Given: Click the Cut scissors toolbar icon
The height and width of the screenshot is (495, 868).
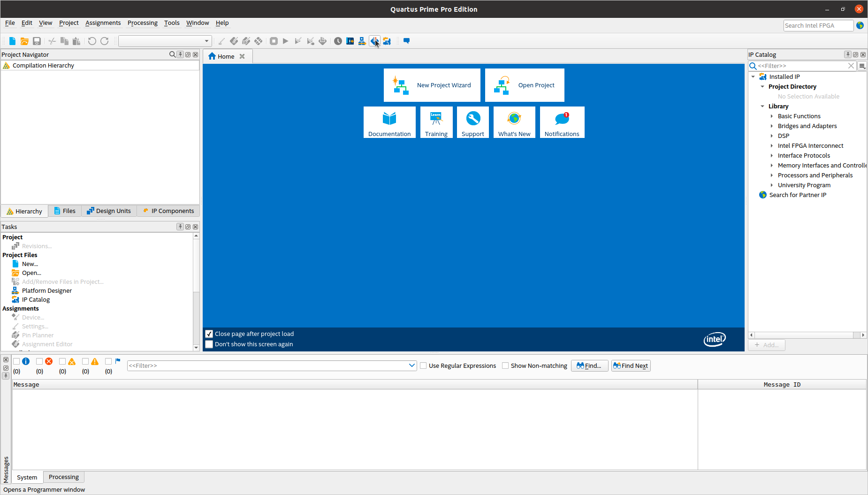Looking at the screenshot, I should [x=52, y=41].
